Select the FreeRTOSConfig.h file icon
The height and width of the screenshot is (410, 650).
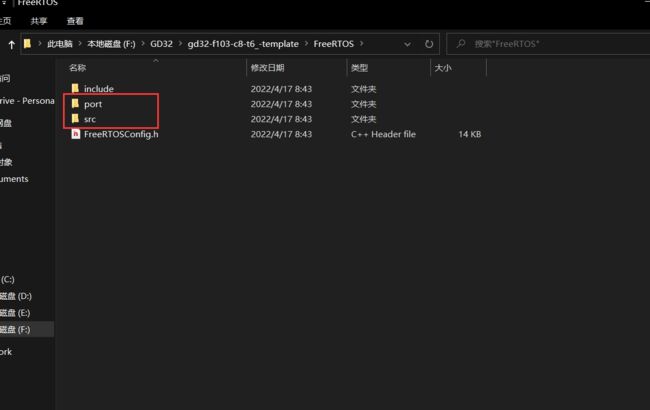pos(75,134)
